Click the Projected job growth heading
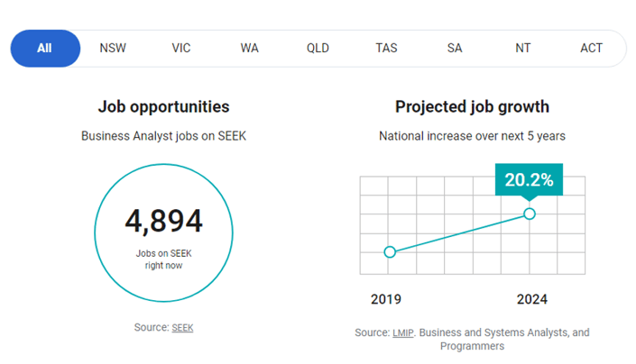Image resolution: width=636 pixels, height=364 pixels. pos(472,107)
